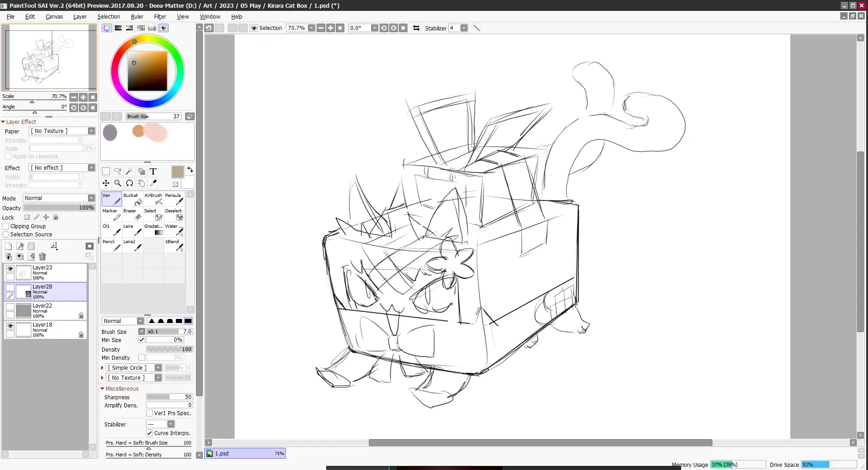The width and height of the screenshot is (868, 470).
Task: Uncheck Curve Interpo option
Action: [150, 433]
